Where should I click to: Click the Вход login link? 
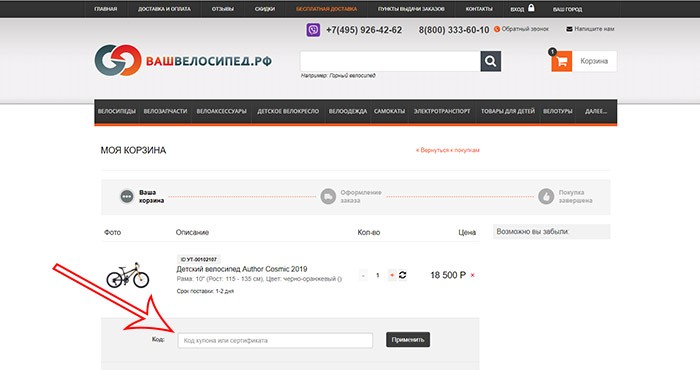517,9
